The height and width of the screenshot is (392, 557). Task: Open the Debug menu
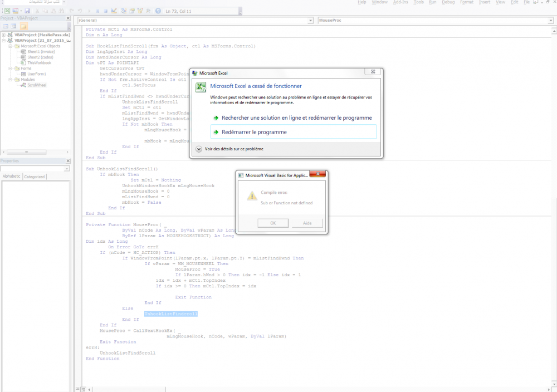click(448, 3)
